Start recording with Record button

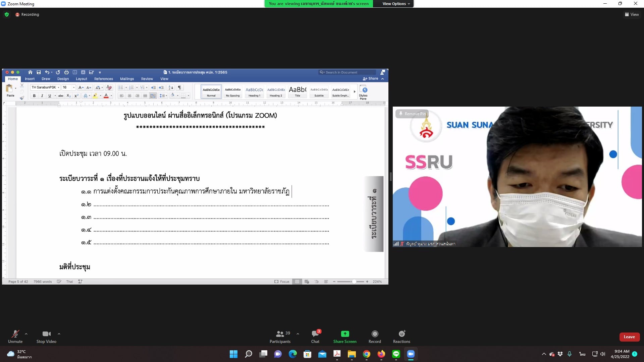tap(375, 336)
